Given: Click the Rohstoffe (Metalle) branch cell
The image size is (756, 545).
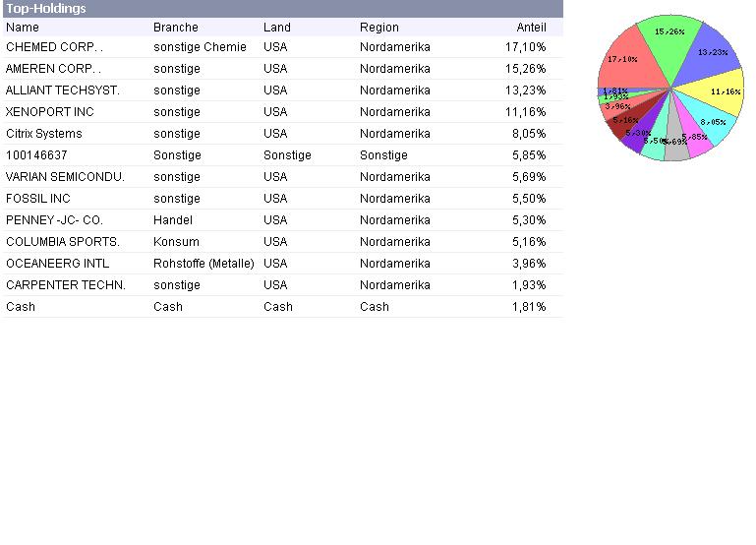Looking at the screenshot, I should [204, 264].
